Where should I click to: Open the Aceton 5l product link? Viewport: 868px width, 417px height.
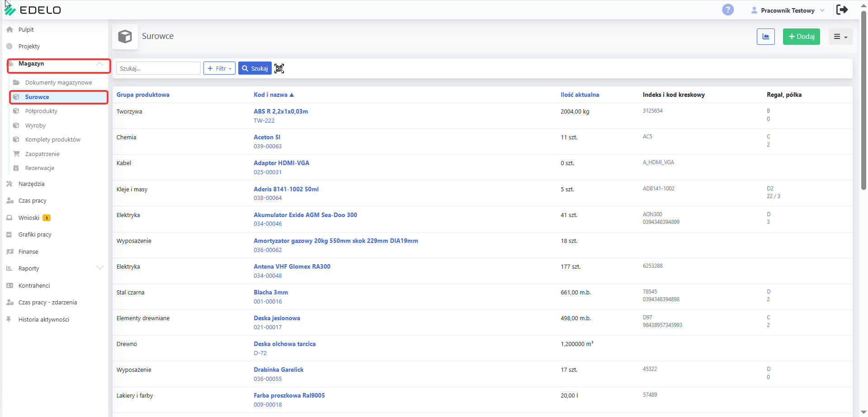click(267, 137)
